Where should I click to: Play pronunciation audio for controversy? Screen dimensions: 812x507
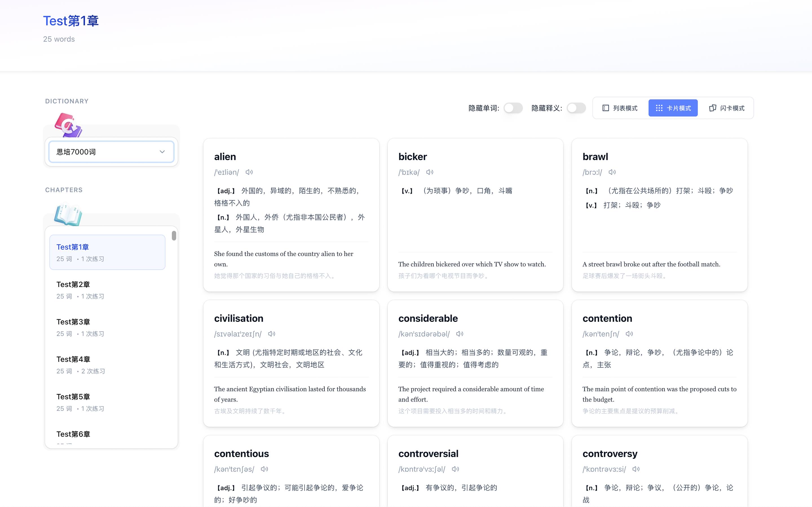pos(636,469)
